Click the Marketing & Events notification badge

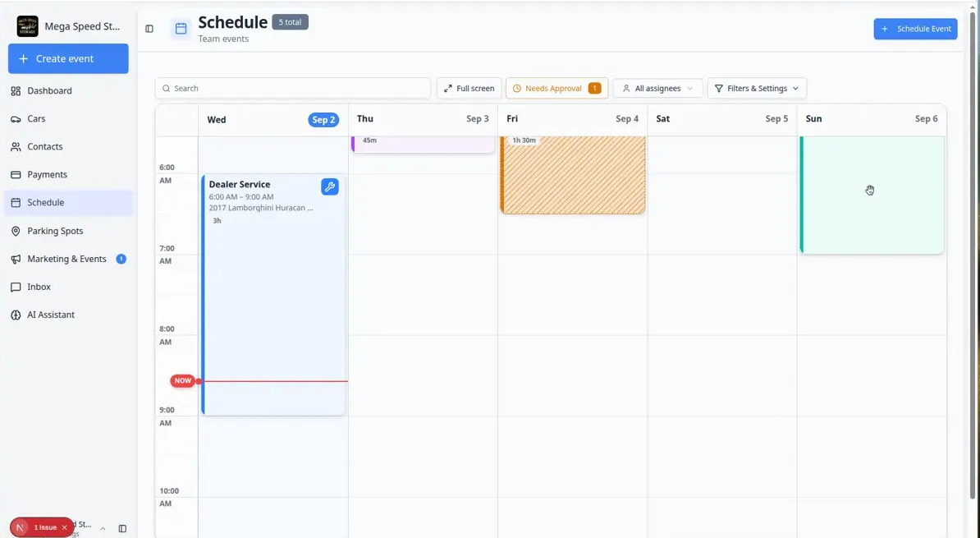121,259
